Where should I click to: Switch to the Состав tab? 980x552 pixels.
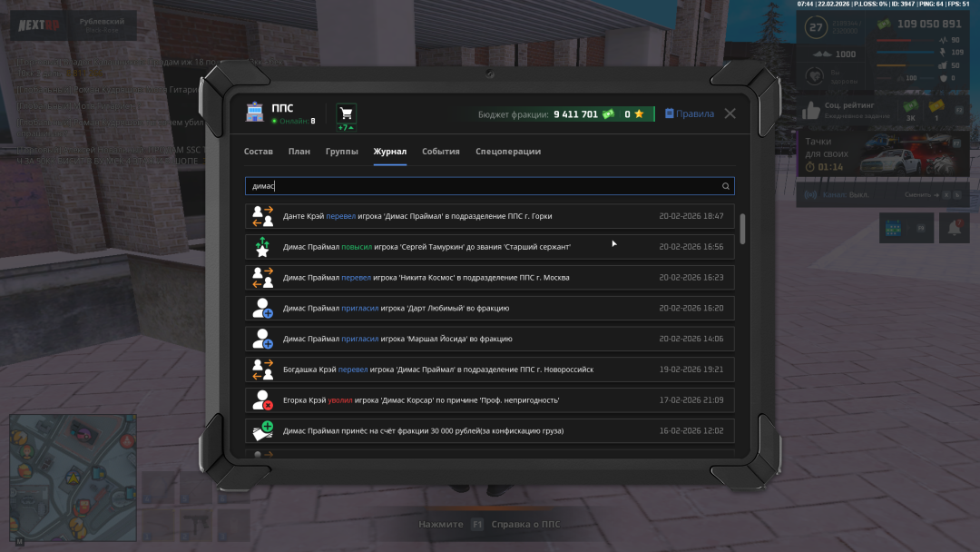tap(259, 151)
